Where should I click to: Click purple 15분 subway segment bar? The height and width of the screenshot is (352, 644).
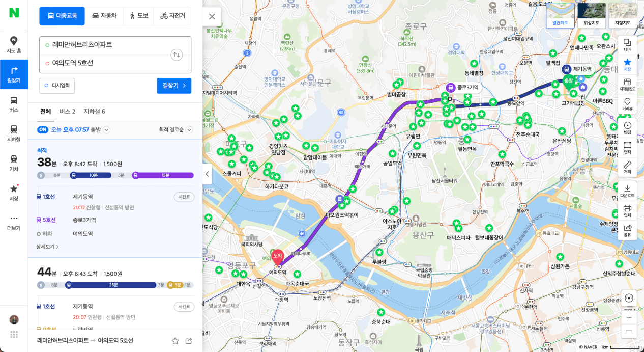(x=163, y=175)
